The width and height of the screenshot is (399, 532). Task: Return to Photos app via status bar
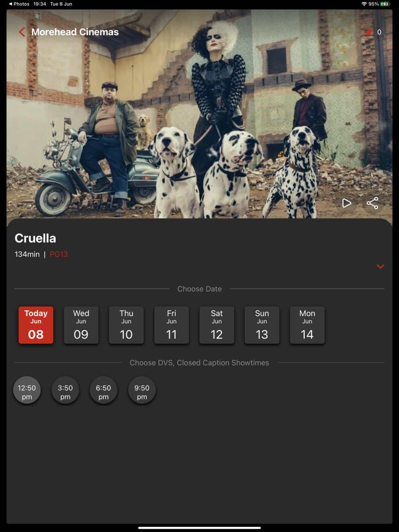coord(19,4)
